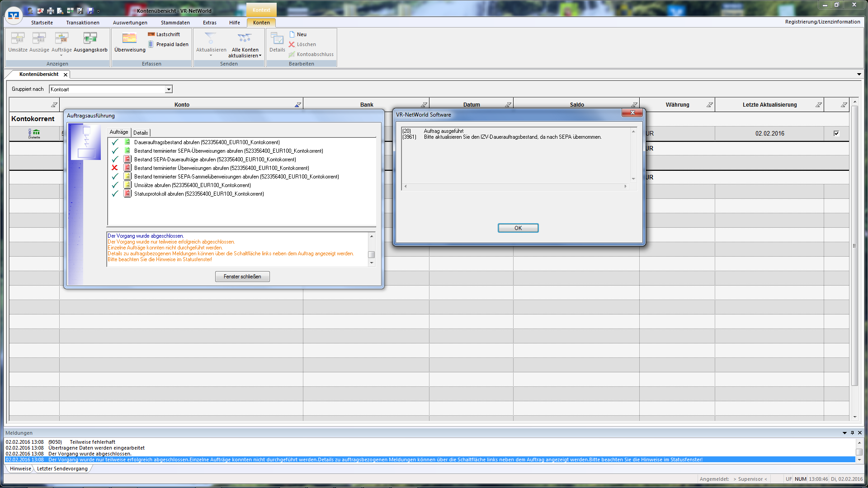The width and height of the screenshot is (868, 488).
Task: Click OK in VR-NetWorld Software dialog
Action: pyautogui.click(x=518, y=228)
